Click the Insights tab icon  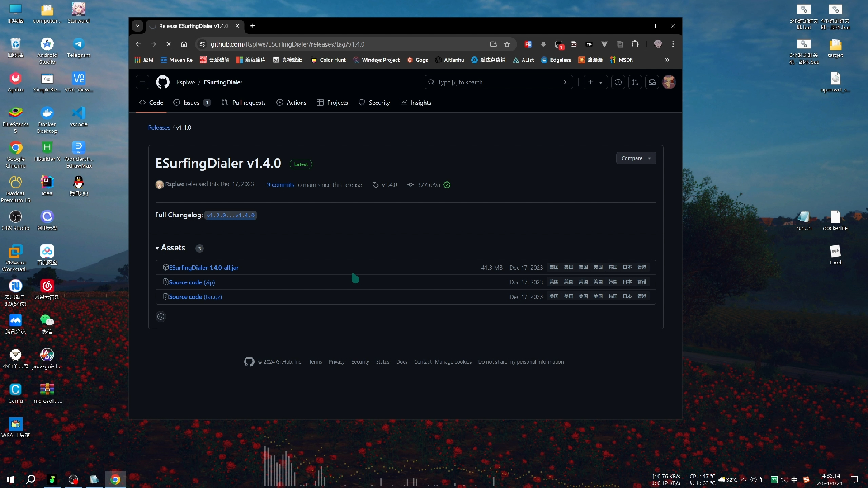405,103
